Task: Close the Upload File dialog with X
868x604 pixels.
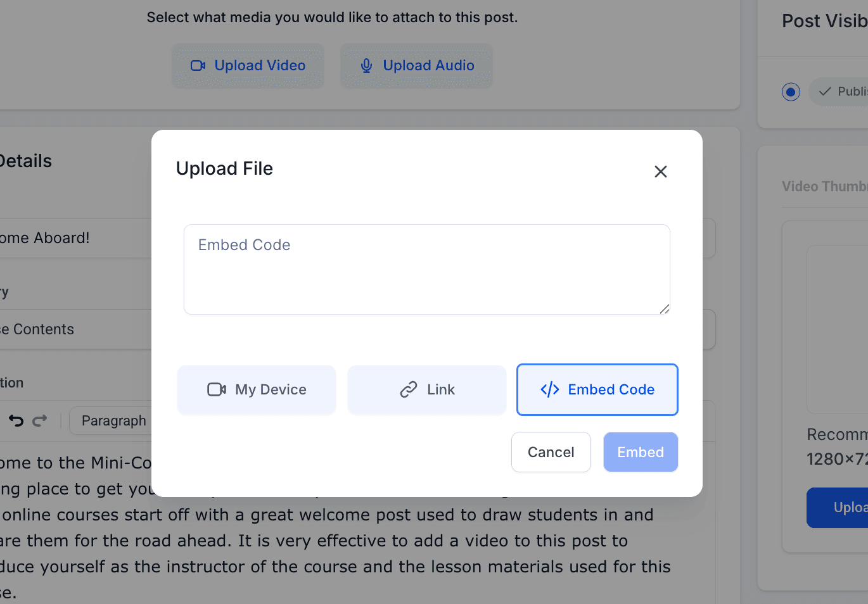Action: click(x=661, y=172)
